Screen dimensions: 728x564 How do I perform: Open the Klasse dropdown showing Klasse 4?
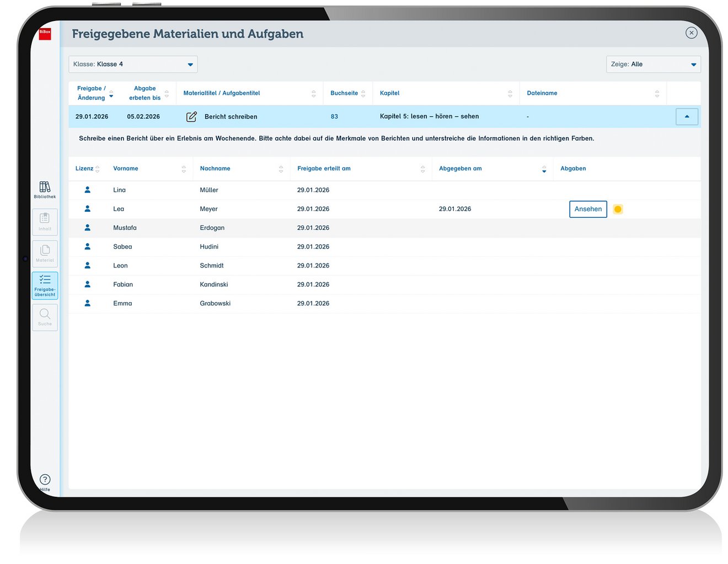coord(133,64)
